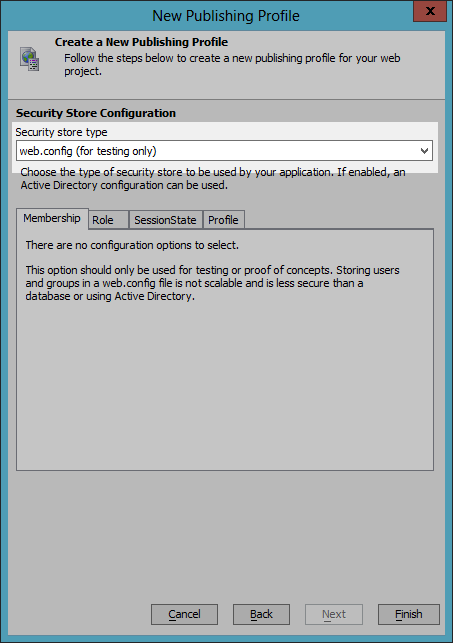Go to previous step with Back
This screenshot has height=643, width=453.
click(261, 614)
